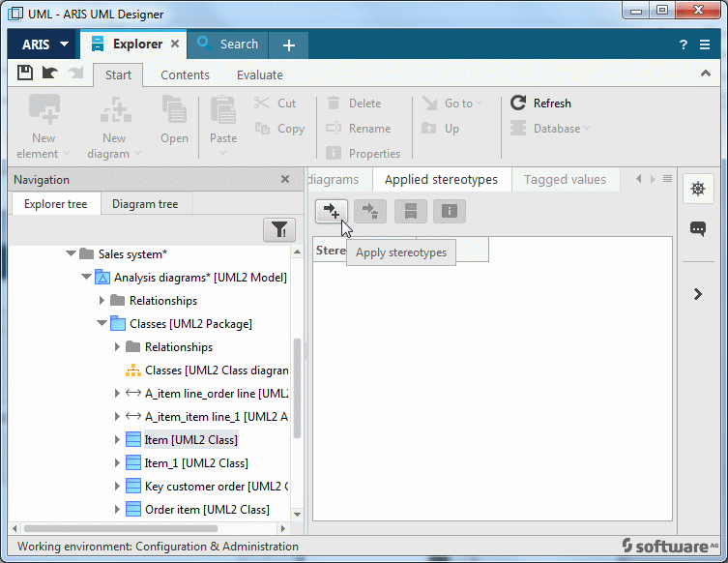Click the Cut scissors icon
This screenshot has width=728, height=563.
pos(262,103)
